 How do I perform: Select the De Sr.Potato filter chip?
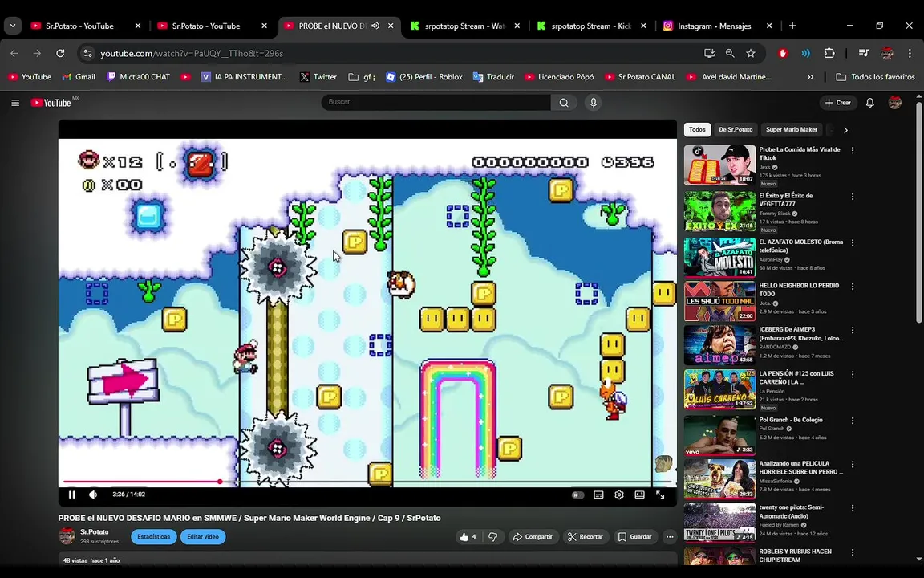tap(736, 130)
